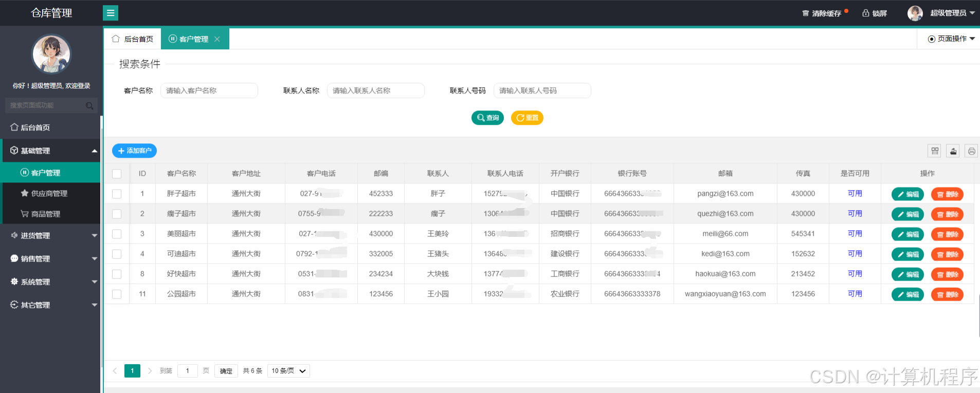This screenshot has width=980, height=393.
Task: Click the 确定 pagination confirm button
Action: point(226,371)
